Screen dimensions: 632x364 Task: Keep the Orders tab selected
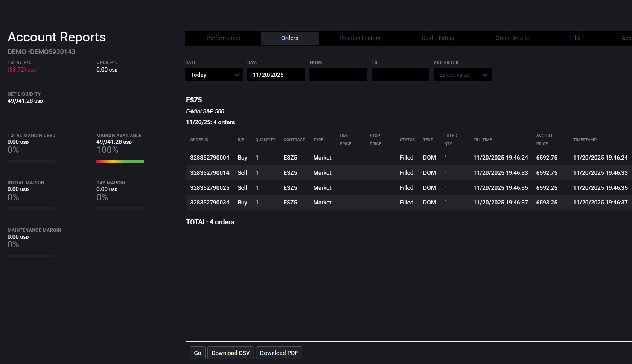[x=289, y=38]
